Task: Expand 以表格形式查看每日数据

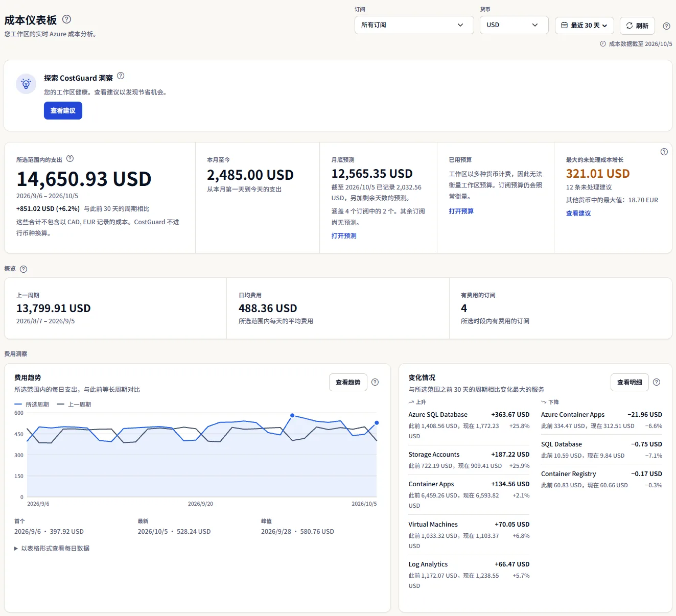Action: 52,549
